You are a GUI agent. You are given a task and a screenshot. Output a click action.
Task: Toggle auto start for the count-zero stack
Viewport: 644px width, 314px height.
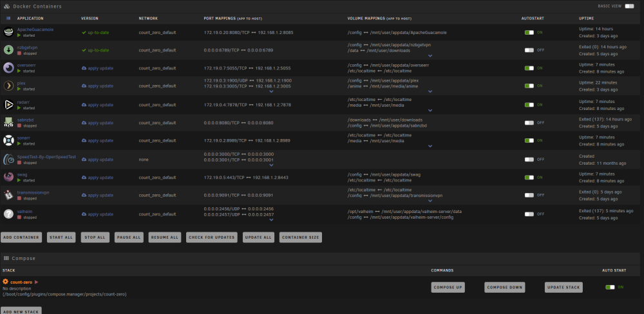tap(610, 288)
